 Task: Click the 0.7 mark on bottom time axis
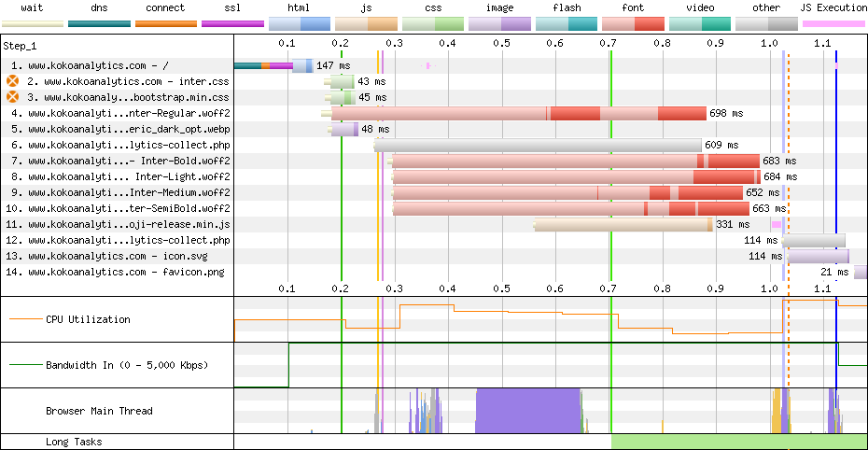pyautogui.click(x=608, y=288)
